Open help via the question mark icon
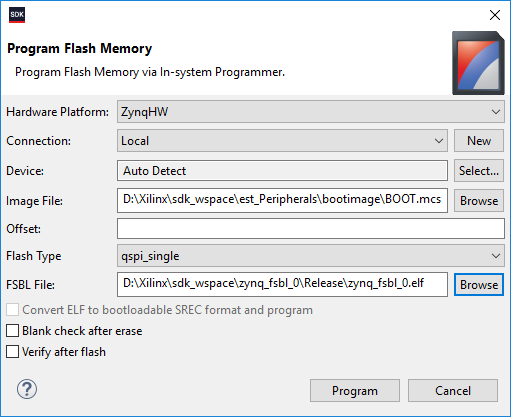This screenshot has width=511, height=417. tap(27, 389)
